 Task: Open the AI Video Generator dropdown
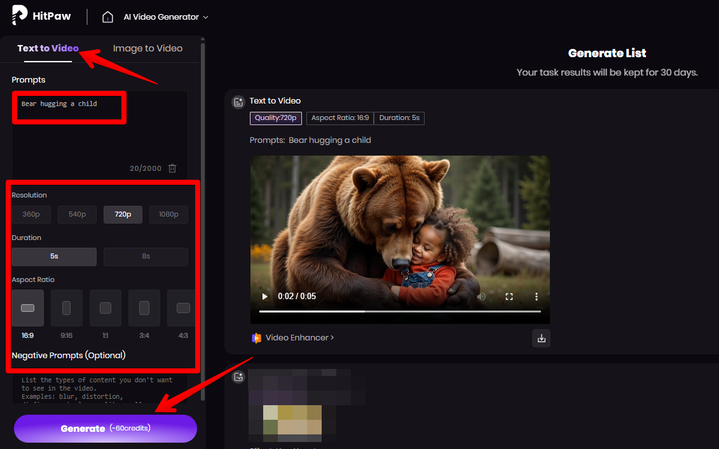tap(164, 17)
